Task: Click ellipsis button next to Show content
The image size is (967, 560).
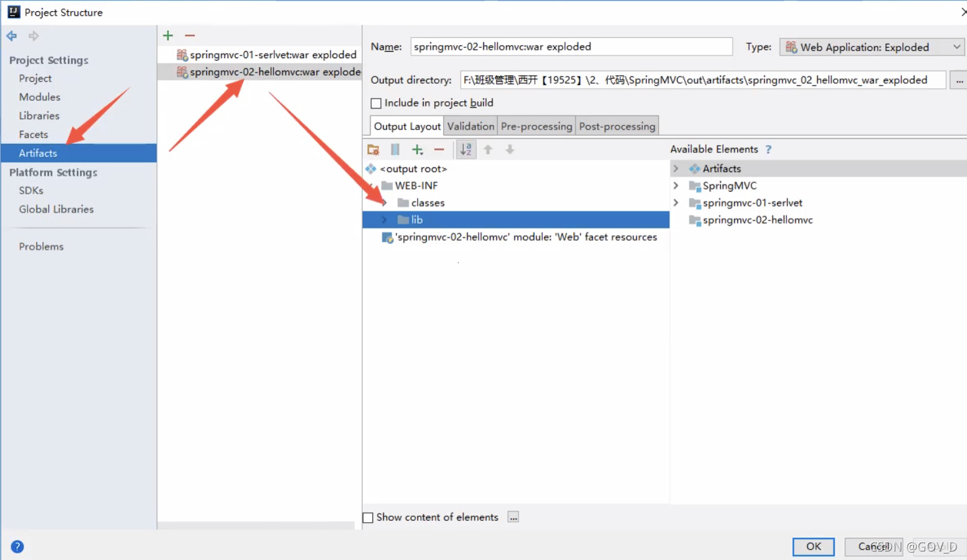Action: (513, 517)
